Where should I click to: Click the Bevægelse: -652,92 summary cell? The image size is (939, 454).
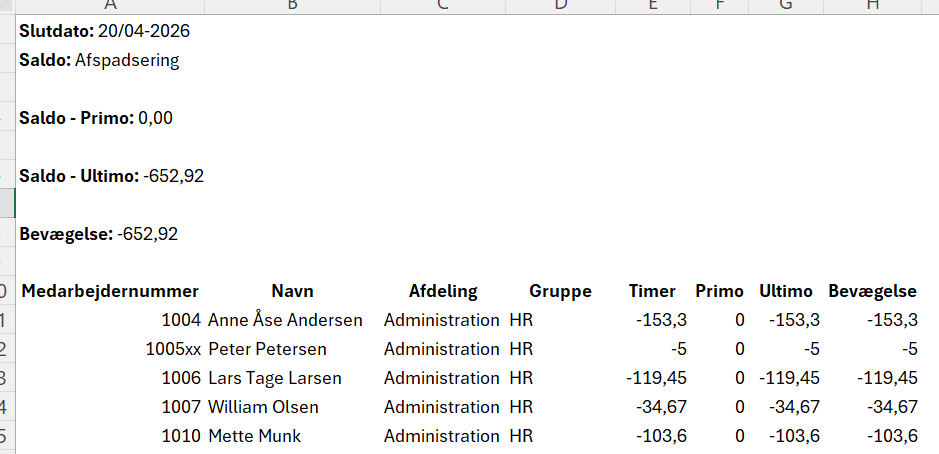99,234
